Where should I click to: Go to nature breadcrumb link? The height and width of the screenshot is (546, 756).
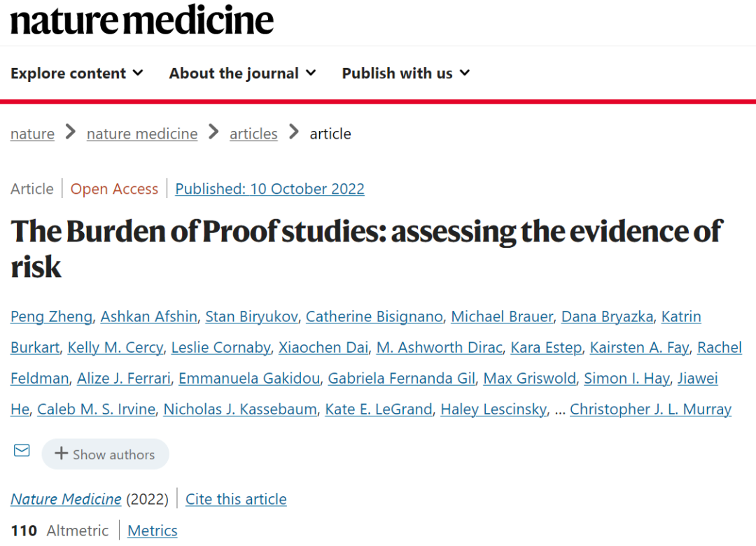[x=32, y=134]
